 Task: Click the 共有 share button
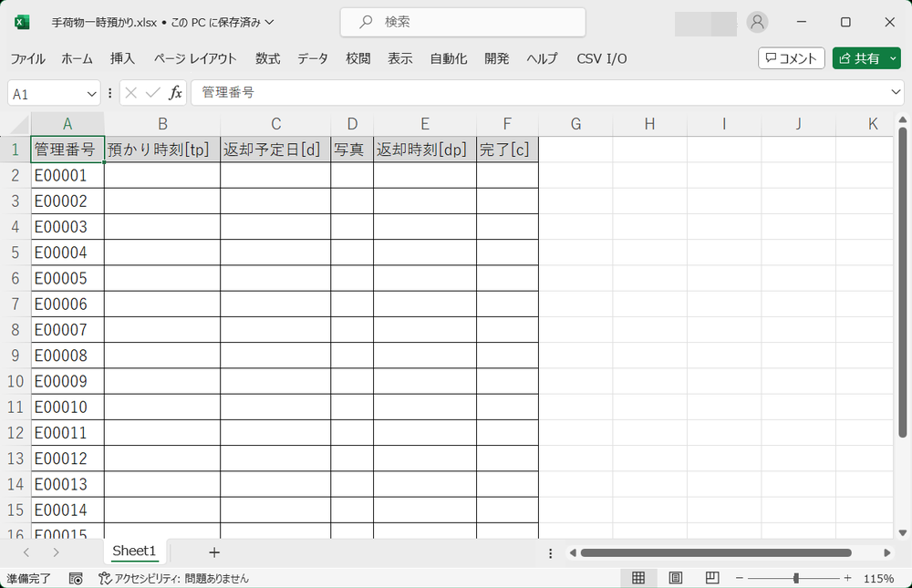[859, 58]
